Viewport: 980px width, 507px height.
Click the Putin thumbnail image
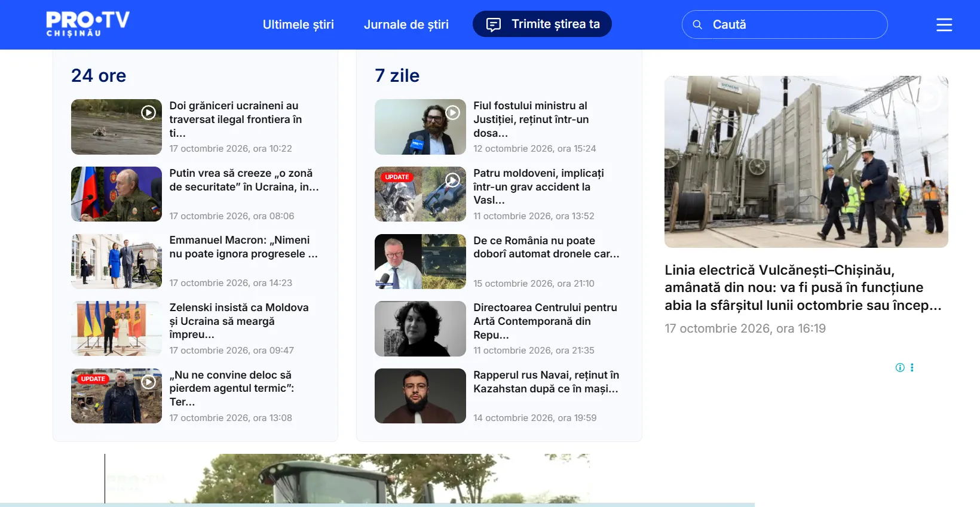(x=117, y=194)
